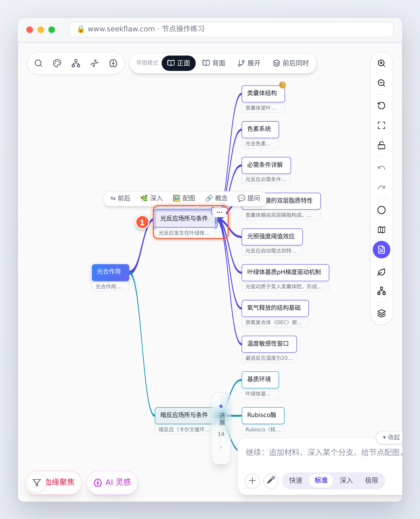The width and height of the screenshot is (420, 519).
Task: Undo the last action in the side toolbar
Action: (x=382, y=168)
